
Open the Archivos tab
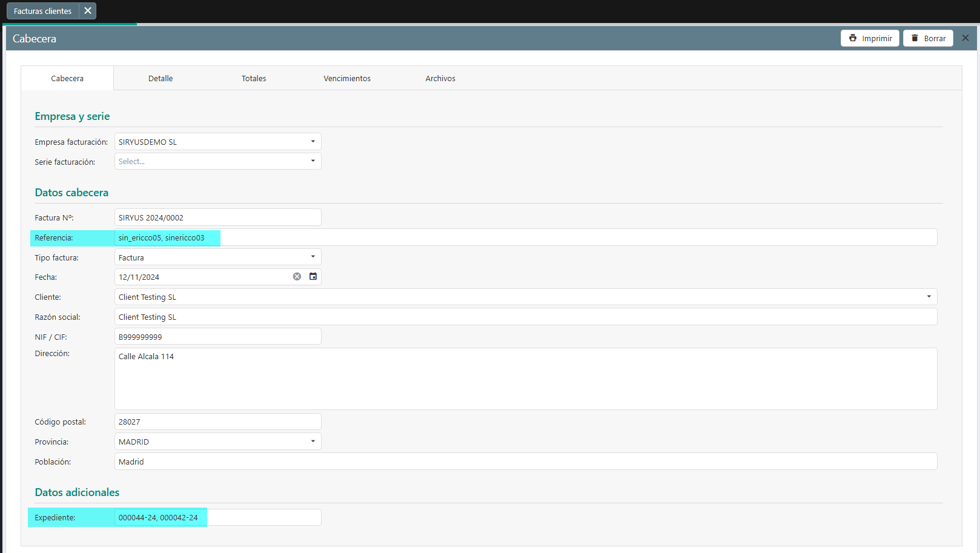[440, 79]
